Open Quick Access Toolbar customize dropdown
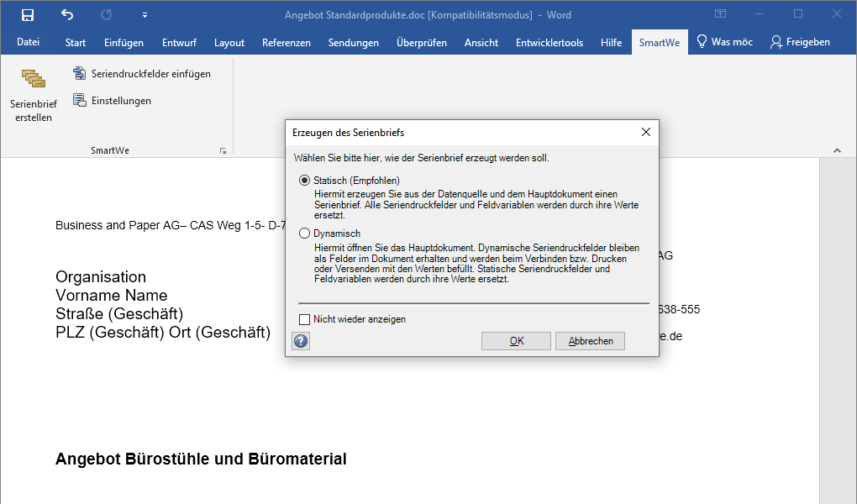 click(145, 15)
